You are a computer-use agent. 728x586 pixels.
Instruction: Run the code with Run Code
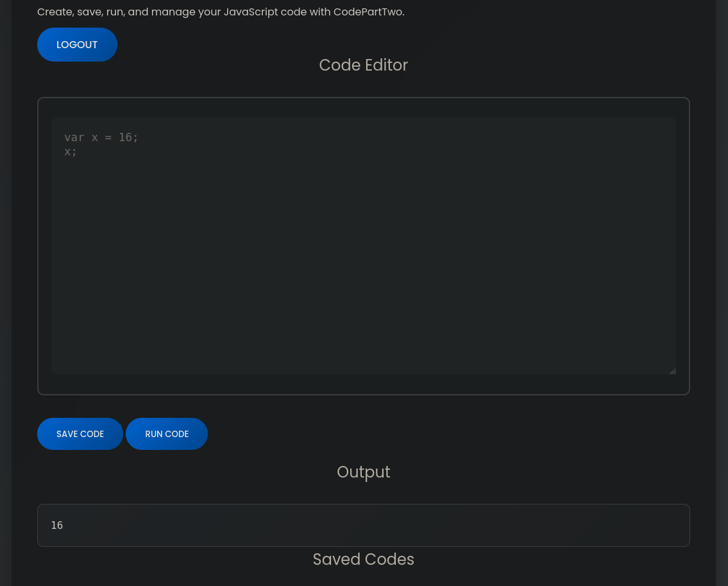(x=167, y=434)
